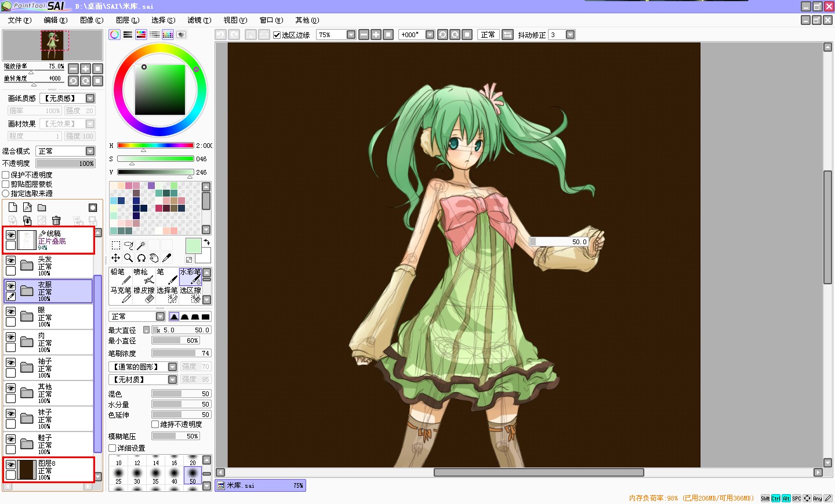Select the 米库.sai document tab
Screen dimensions: 835x504
click(x=260, y=485)
